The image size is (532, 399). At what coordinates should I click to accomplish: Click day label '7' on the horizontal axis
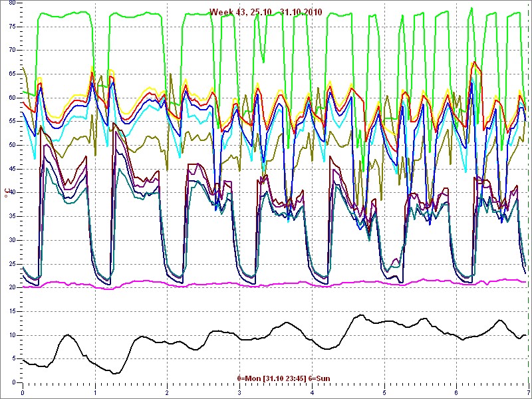(528, 393)
